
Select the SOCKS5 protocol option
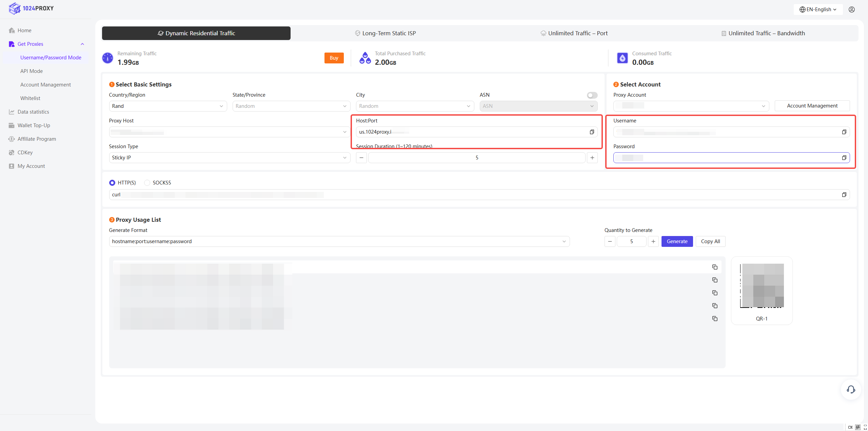click(147, 183)
